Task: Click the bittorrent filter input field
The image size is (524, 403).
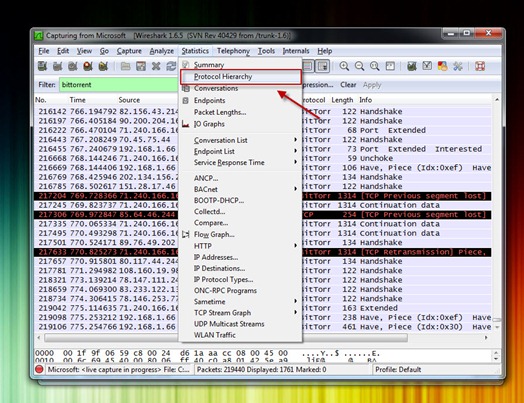Action: [x=119, y=85]
